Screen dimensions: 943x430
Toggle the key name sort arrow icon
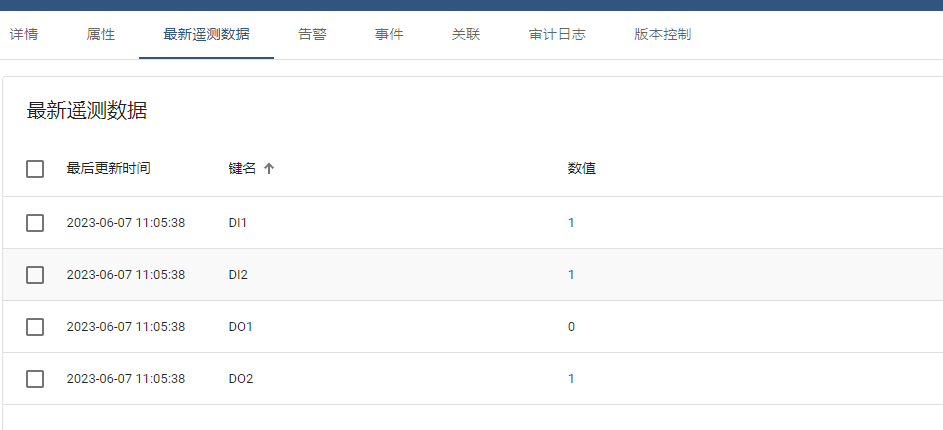pos(269,169)
